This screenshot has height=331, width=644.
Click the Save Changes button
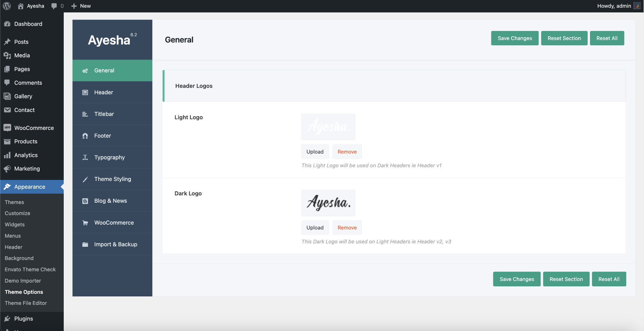click(515, 38)
